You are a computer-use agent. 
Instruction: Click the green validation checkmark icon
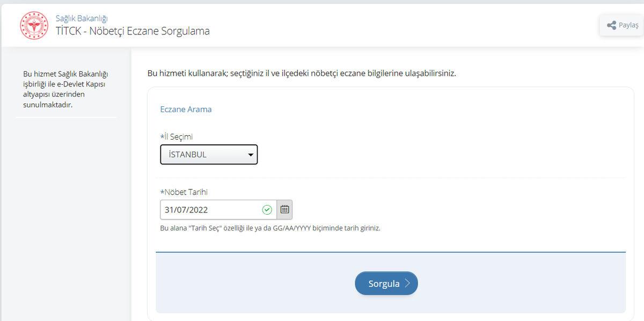(267, 209)
